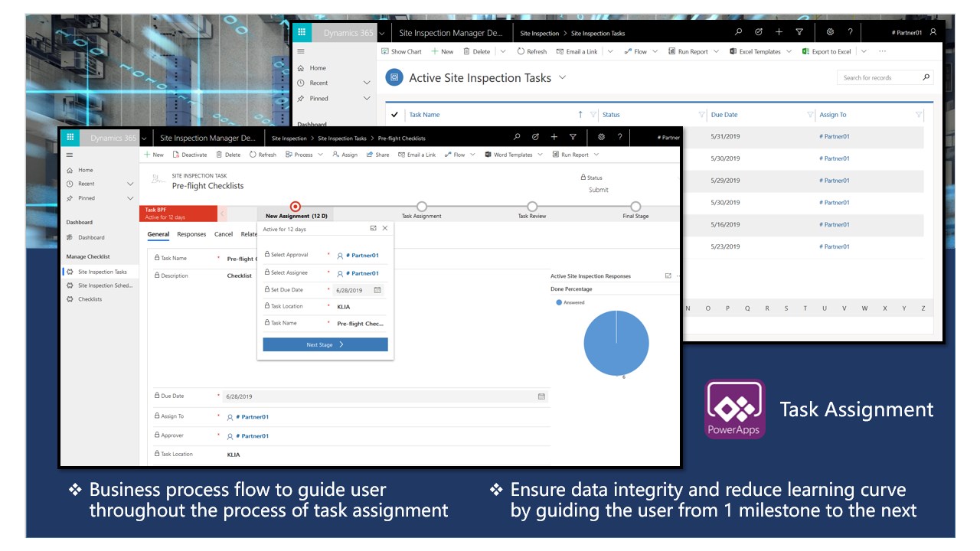Open app launcher waffle in Pre-flight Checklists window
980x551 pixels.
(x=70, y=138)
